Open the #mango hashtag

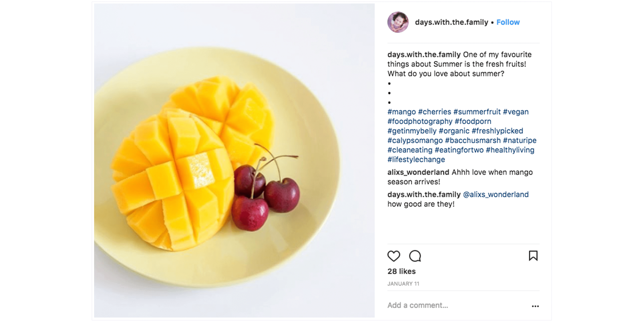402,112
